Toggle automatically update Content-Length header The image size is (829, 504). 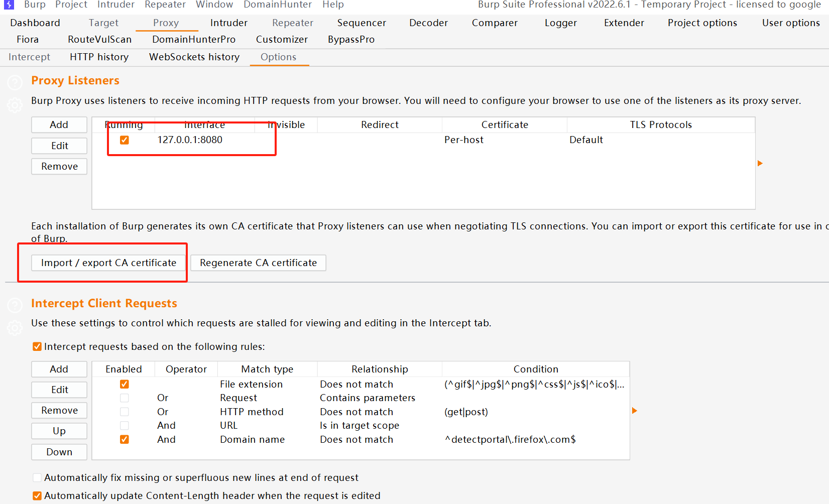[37, 495]
